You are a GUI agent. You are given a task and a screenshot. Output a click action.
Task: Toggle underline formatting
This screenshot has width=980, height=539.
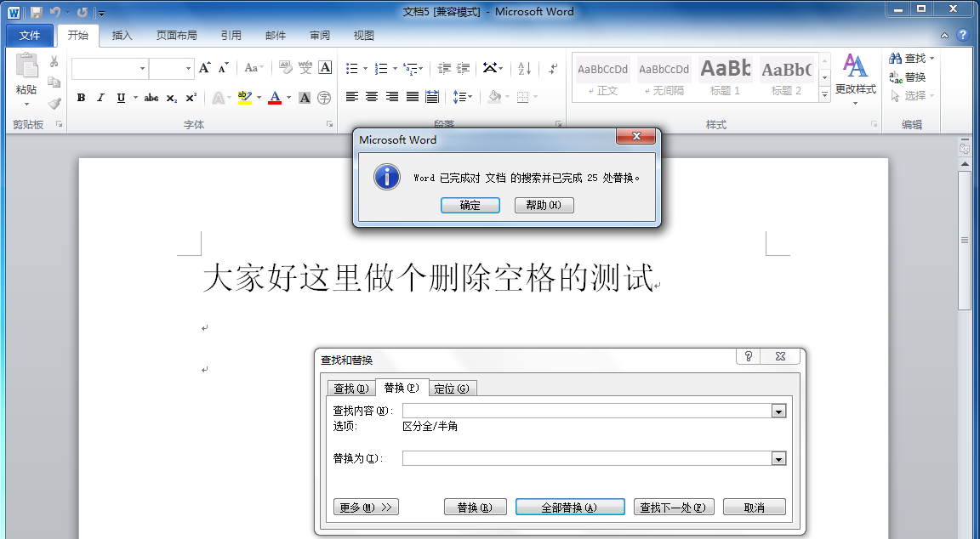[121, 98]
